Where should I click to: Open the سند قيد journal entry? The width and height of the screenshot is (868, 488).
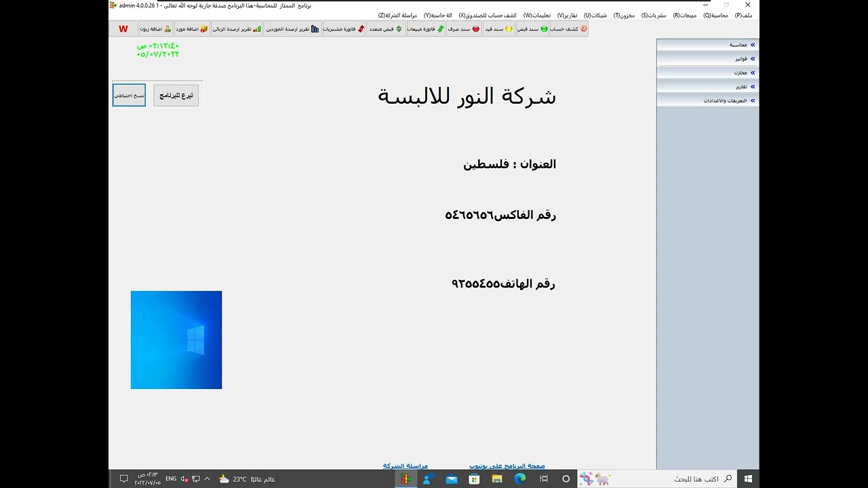(x=498, y=29)
